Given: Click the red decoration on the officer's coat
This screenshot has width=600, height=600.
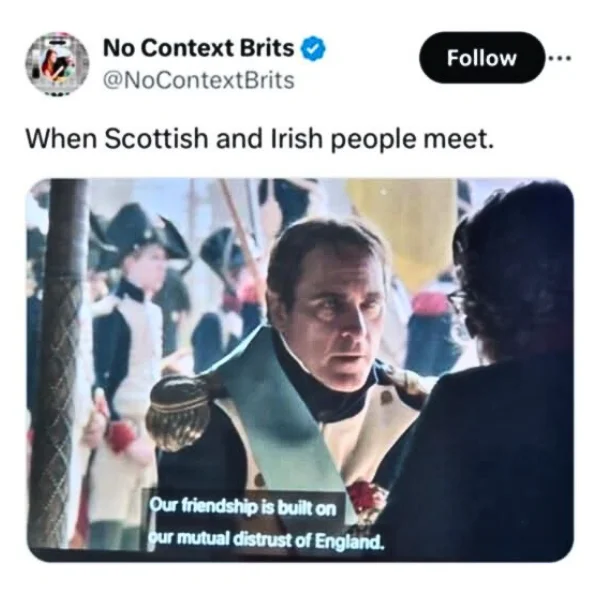Looking at the screenshot, I should click(365, 497).
